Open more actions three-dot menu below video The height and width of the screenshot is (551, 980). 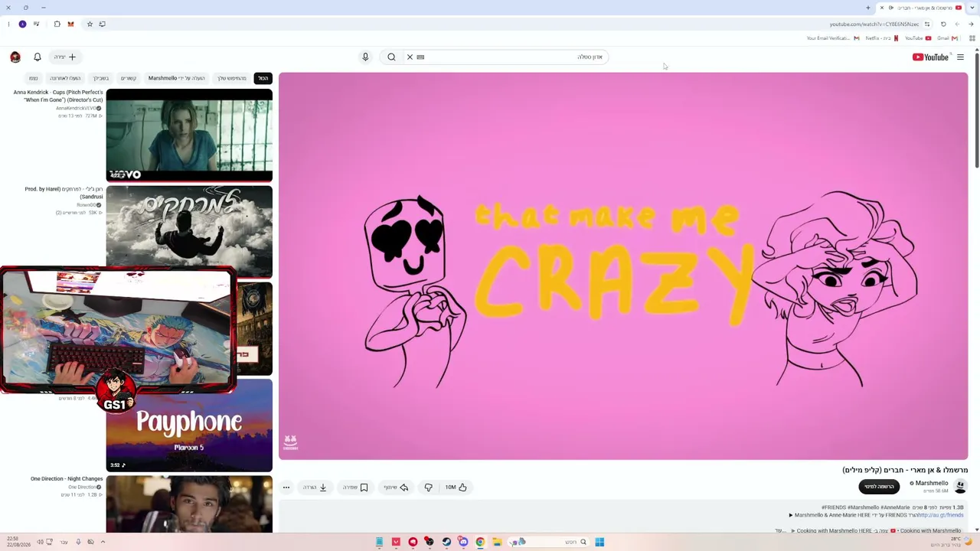286,487
